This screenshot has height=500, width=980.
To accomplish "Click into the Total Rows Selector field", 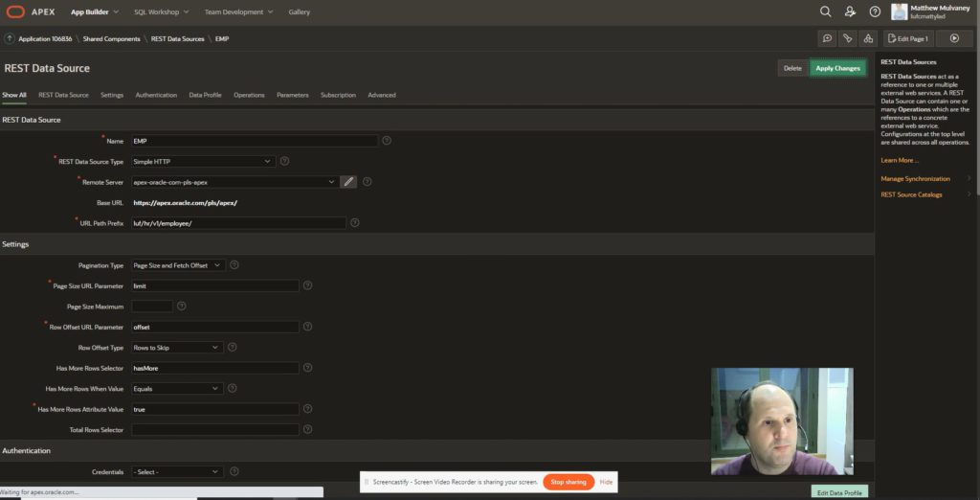I will coord(215,429).
